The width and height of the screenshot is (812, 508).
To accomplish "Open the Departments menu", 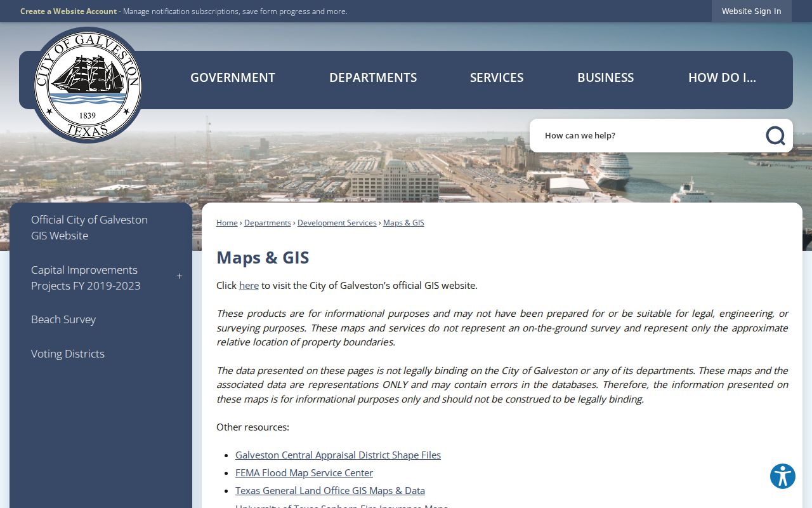I will pos(373,77).
